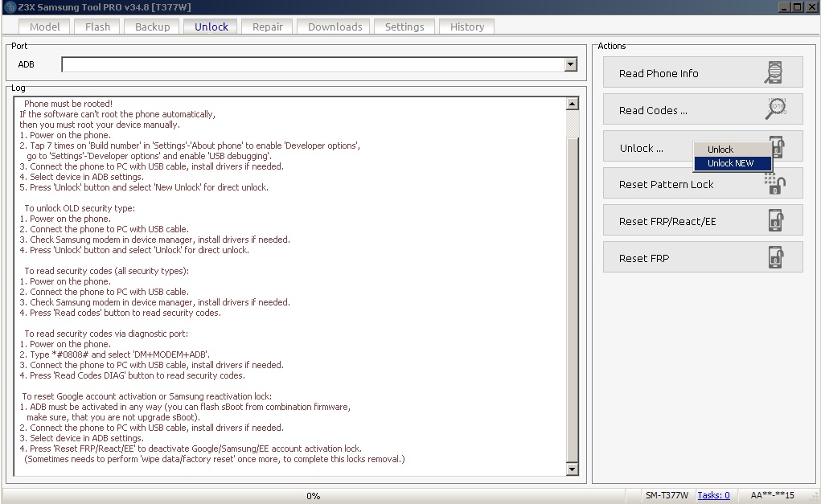This screenshot has height=504, width=821.
Task: Click '4. Select device in ADB settings.' line
Action: coord(81,177)
